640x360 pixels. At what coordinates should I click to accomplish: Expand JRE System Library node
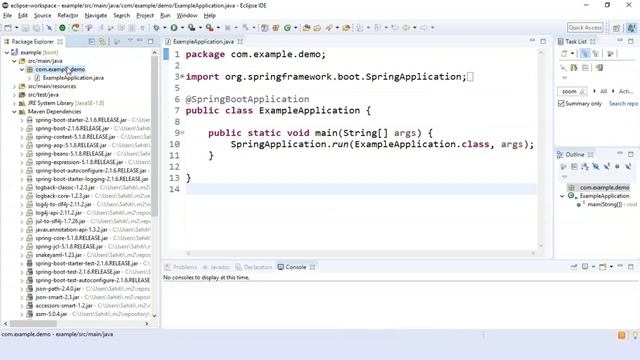(x=14, y=103)
